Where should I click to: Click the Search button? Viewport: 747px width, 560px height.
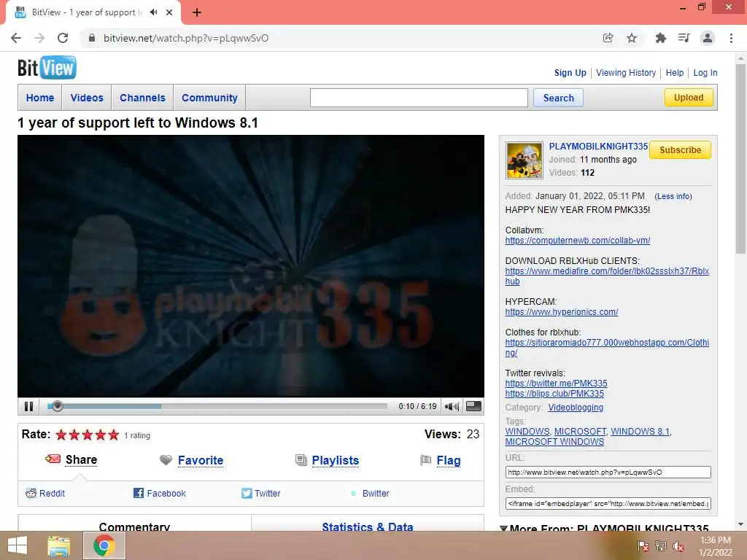point(558,98)
